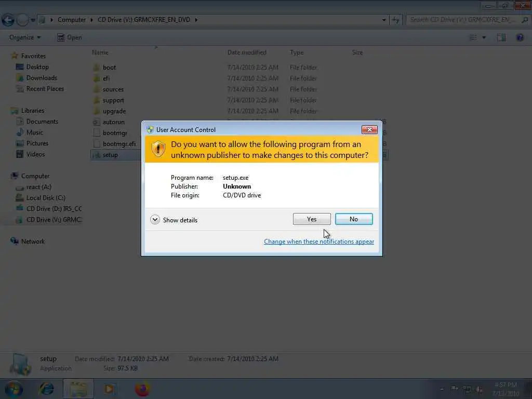
Task: Close the User Account Control dialog
Action: (x=369, y=129)
